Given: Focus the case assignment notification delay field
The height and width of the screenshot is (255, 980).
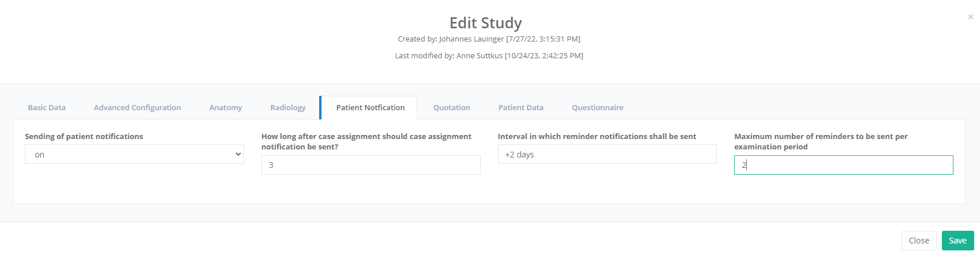Looking at the screenshot, I should click(x=371, y=165).
